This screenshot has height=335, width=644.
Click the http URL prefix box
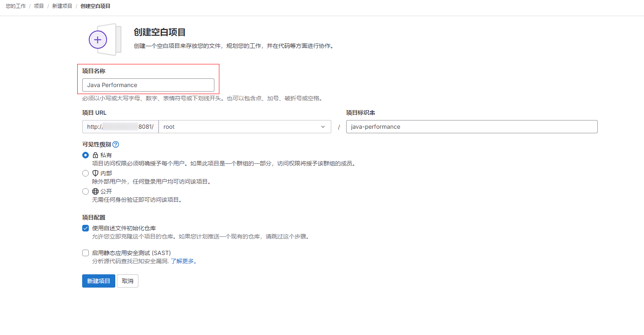tap(120, 127)
